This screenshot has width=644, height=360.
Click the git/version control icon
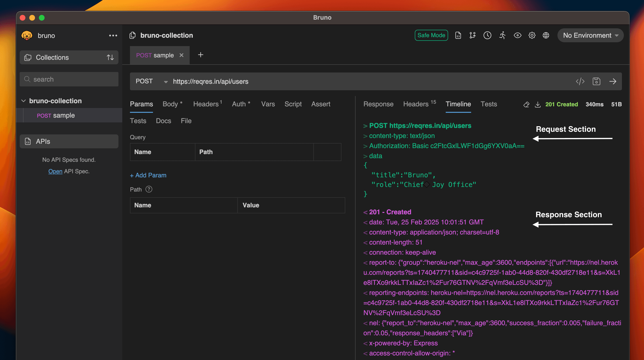(x=472, y=35)
